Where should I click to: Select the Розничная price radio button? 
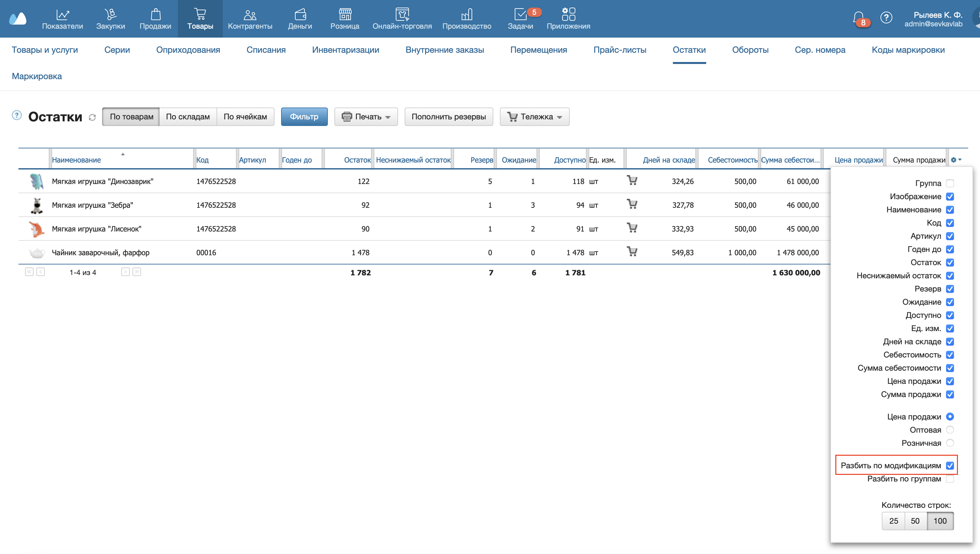point(950,443)
